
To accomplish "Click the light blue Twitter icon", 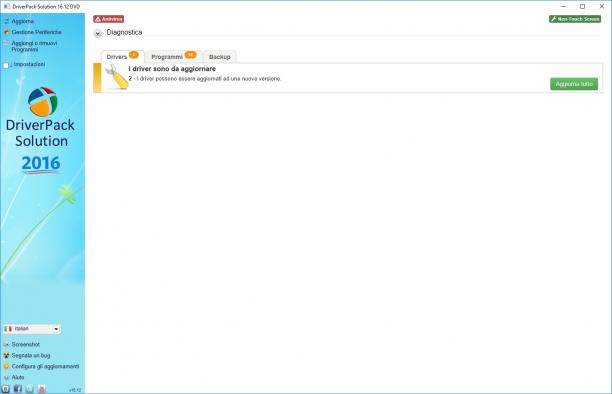I will point(30,389).
